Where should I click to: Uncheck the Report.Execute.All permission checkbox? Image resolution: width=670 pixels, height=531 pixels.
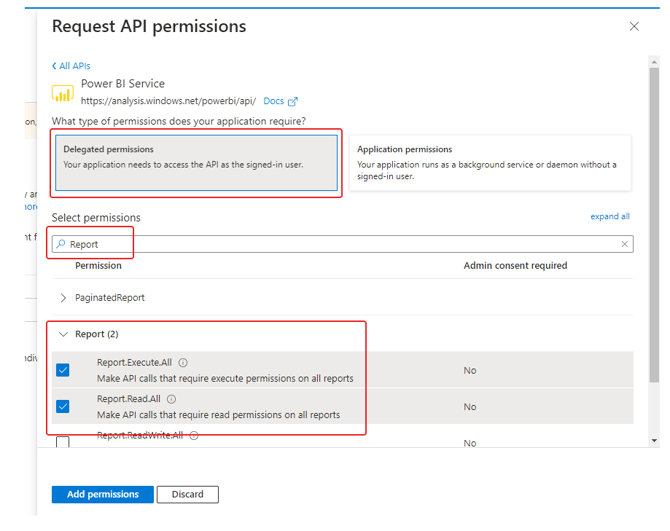point(63,370)
